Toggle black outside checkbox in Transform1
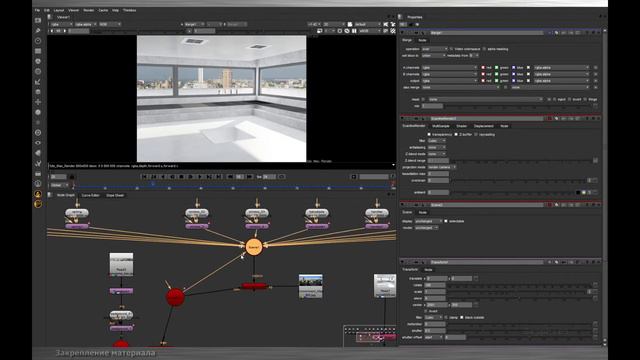Screen dimensions: 640x360 (462, 318)
